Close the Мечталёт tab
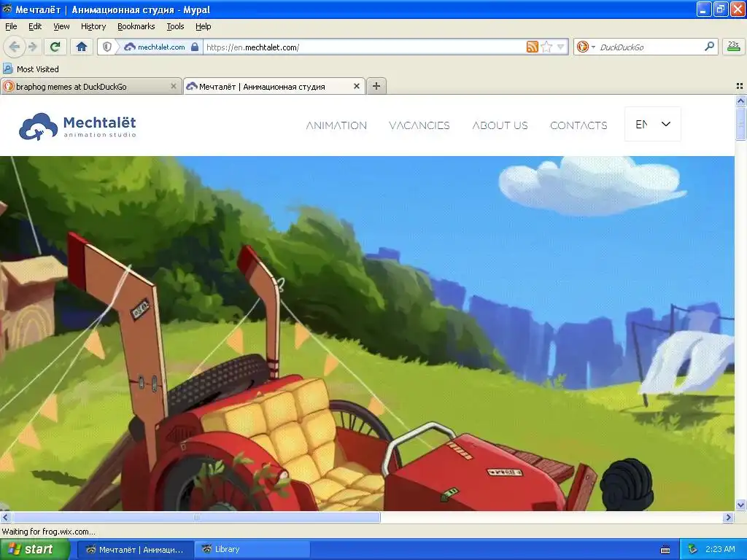The height and width of the screenshot is (560, 747). (x=356, y=86)
